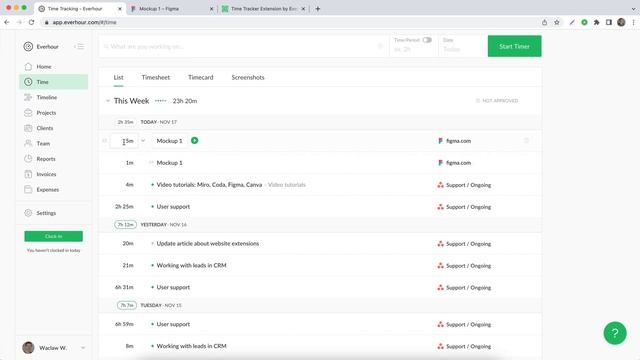The height and width of the screenshot is (360, 640).
Task: Open the Video tutorials: Miro, Coda, Figma, Canva entry
Action: click(209, 185)
